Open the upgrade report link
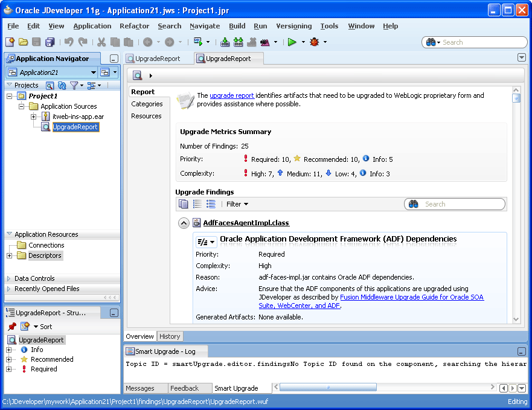Viewport: 532px width, 410px height. [x=232, y=95]
